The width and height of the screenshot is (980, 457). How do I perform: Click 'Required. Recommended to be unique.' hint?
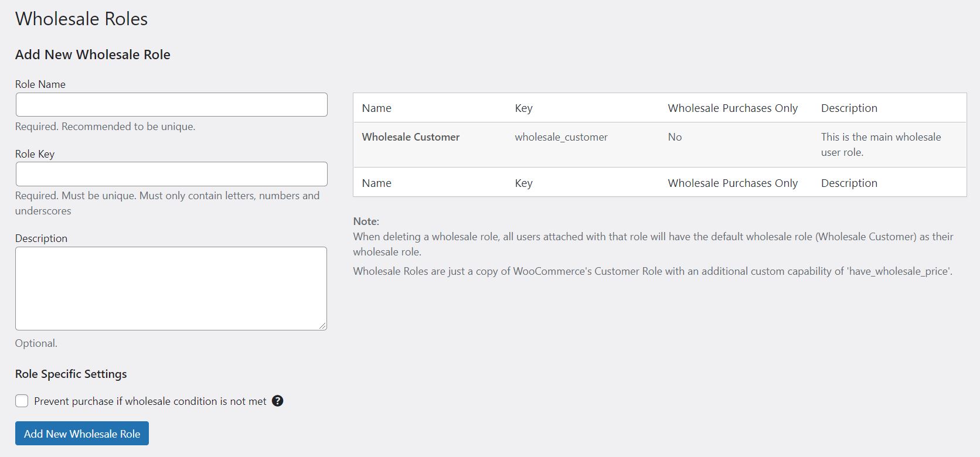click(105, 127)
